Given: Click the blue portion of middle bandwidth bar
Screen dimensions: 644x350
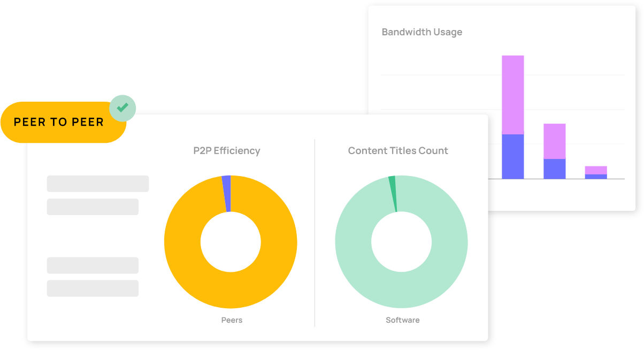Looking at the screenshot, I should pyautogui.click(x=555, y=169).
